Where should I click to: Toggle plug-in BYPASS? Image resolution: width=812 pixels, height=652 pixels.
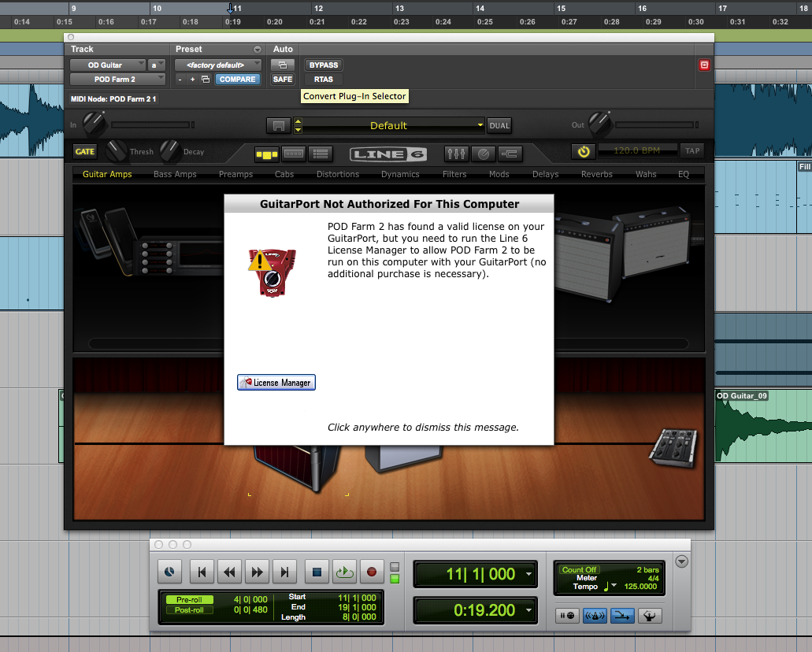pyautogui.click(x=323, y=65)
